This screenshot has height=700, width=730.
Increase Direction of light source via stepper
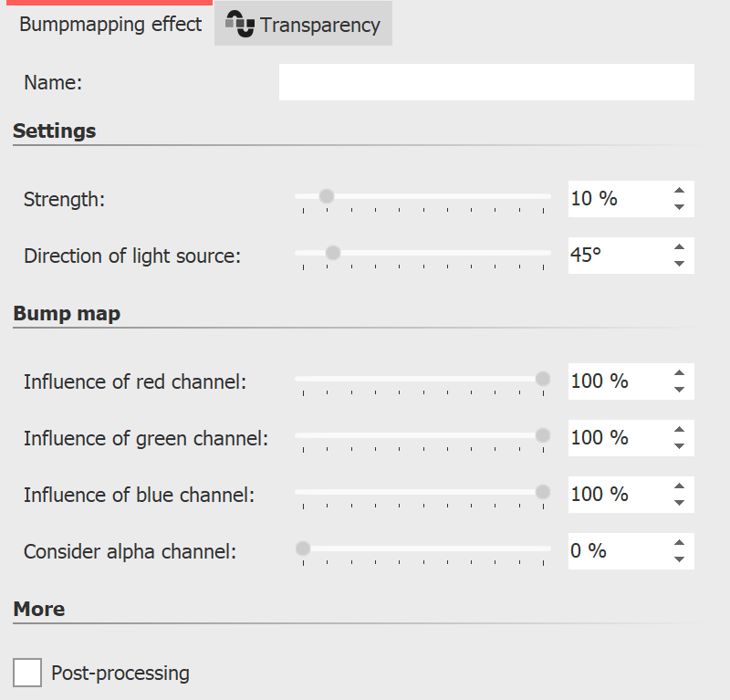tap(680, 247)
